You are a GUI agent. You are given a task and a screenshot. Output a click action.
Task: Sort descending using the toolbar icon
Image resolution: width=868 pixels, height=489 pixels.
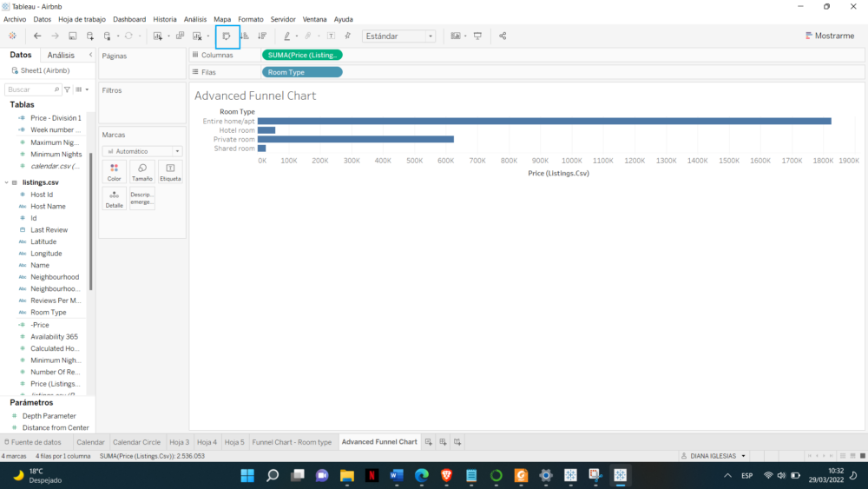(x=261, y=36)
